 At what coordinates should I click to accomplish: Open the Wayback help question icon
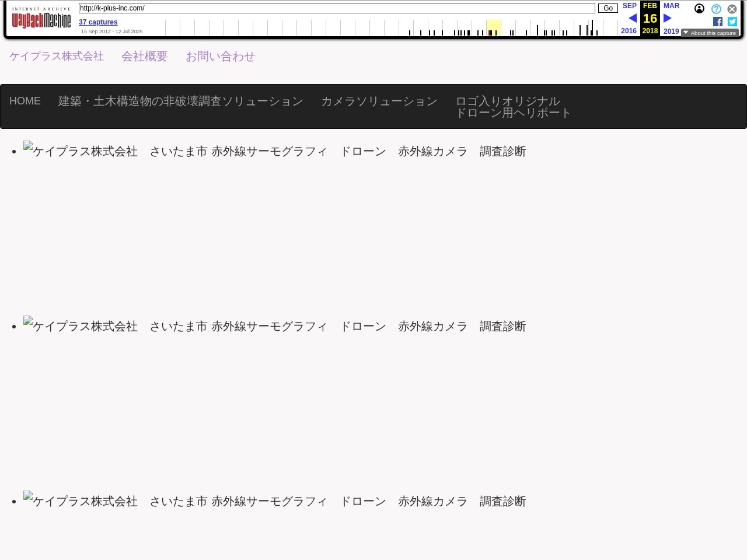point(716,9)
